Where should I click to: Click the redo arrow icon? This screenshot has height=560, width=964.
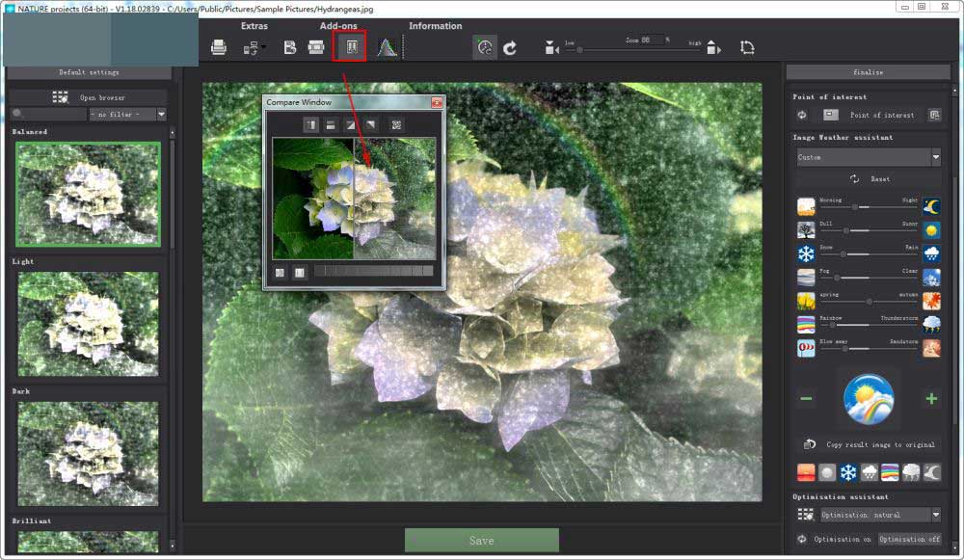(510, 48)
